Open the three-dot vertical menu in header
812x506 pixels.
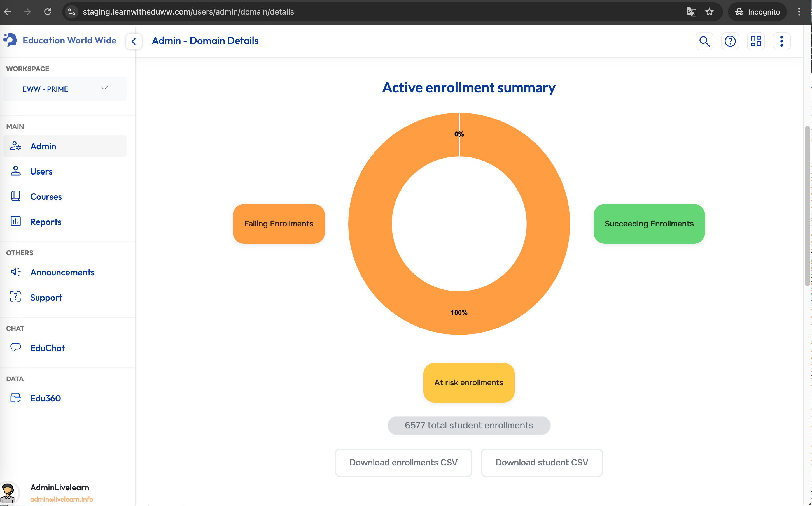point(781,41)
